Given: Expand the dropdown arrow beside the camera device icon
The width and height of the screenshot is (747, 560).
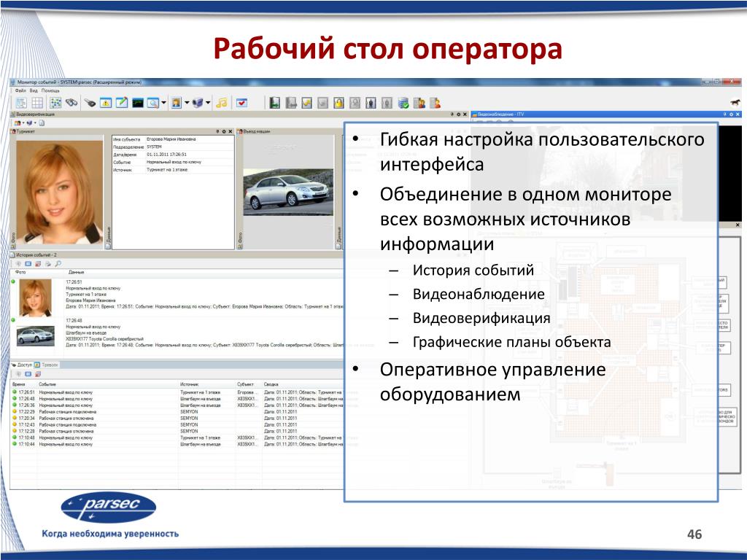Looking at the screenshot, I should click(208, 102).
